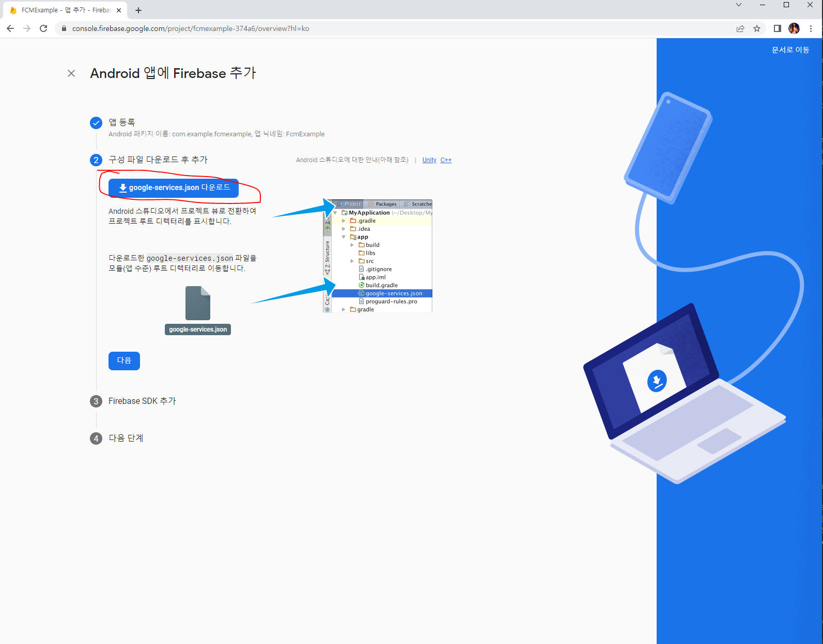
Task: Click the google-services.json file illustration
Action: point(198,303)
